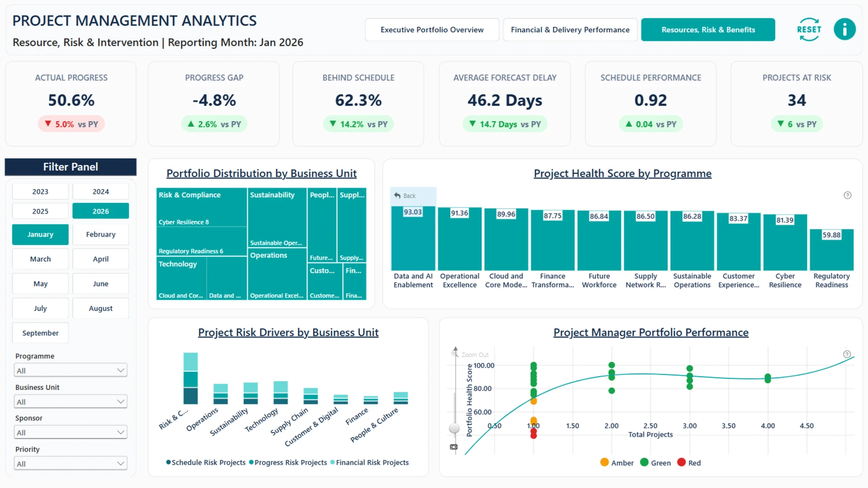Open help icon on Project Health Score chart
868x488 pixels.
pyautogui.click(x=848, y=195)
